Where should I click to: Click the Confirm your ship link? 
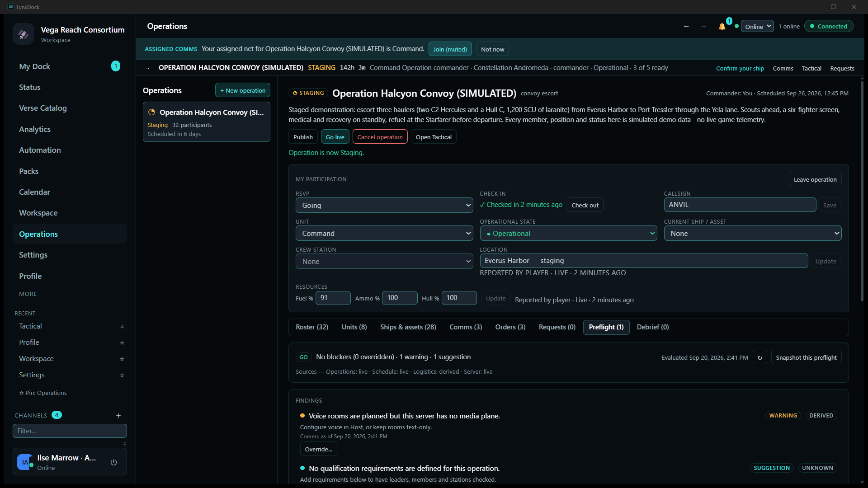[740, 68]
